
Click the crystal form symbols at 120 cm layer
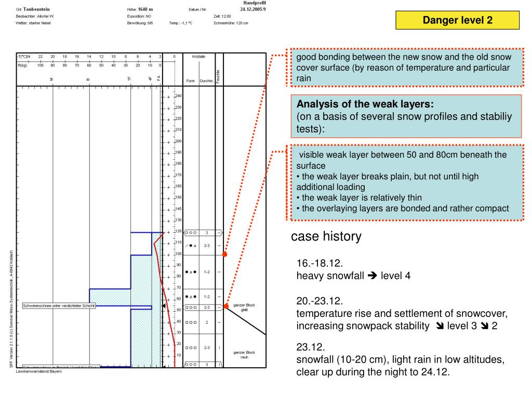pyautogui.click(x=191, y=233)
